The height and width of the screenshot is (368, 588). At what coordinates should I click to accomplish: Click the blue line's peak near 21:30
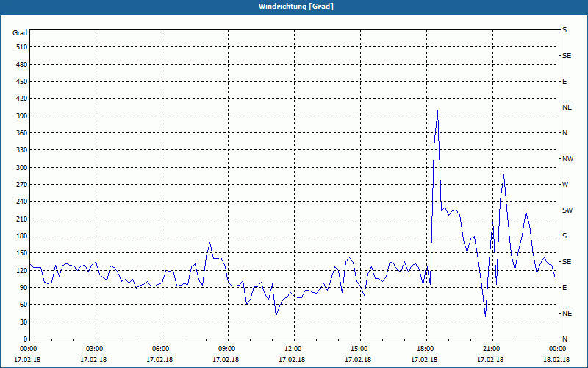503,175
